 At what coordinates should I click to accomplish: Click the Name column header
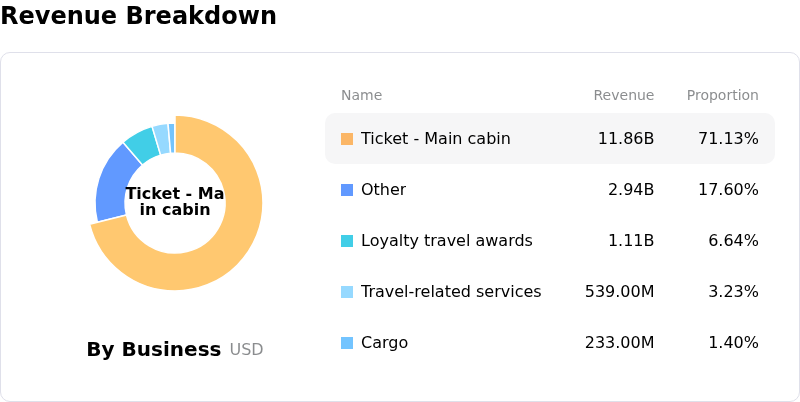click(361, 96)
